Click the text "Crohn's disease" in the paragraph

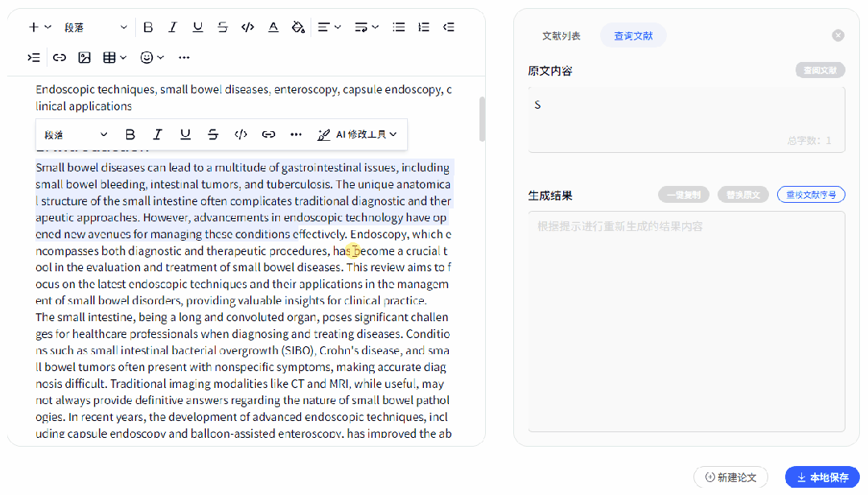pyautogui.click(x=360, y=350)
